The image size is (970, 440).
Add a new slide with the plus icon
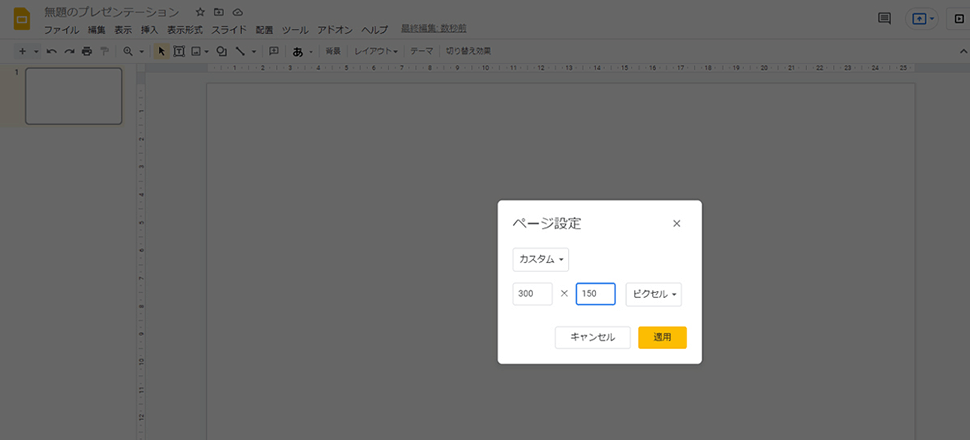(x=22, y=51)
